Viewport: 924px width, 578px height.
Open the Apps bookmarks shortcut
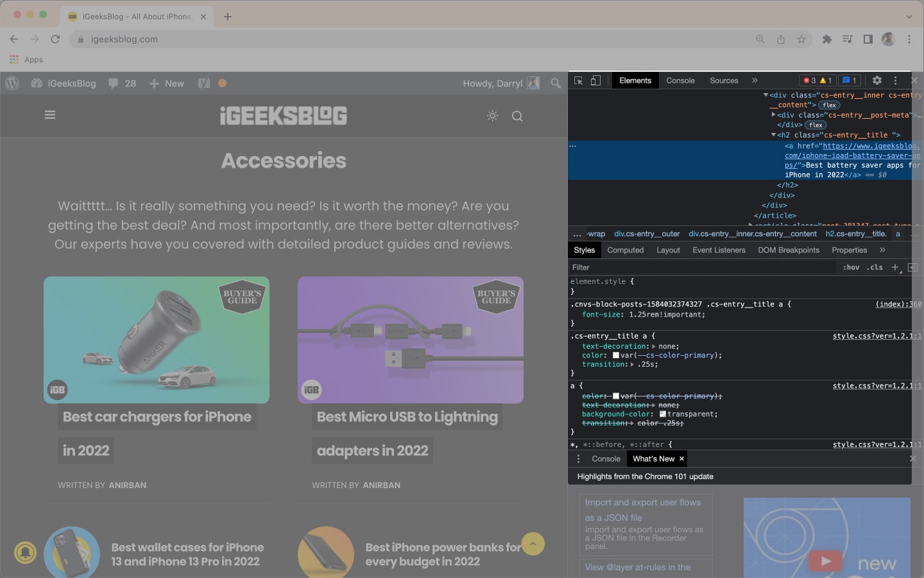(x=26, y=59)
